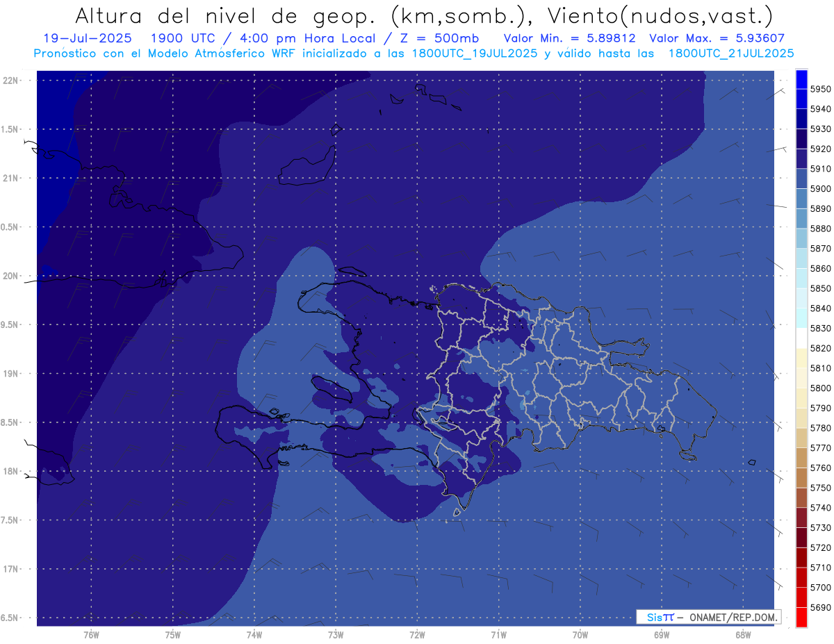Click the legend value 5890
The width and height of the screenshot is (834, 644).
(820, 208)
